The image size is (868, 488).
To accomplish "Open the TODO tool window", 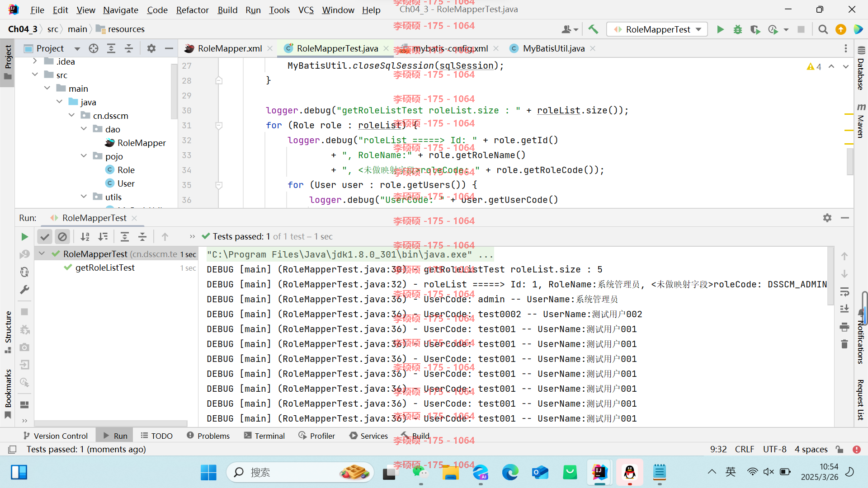I will tap(157, 436).
